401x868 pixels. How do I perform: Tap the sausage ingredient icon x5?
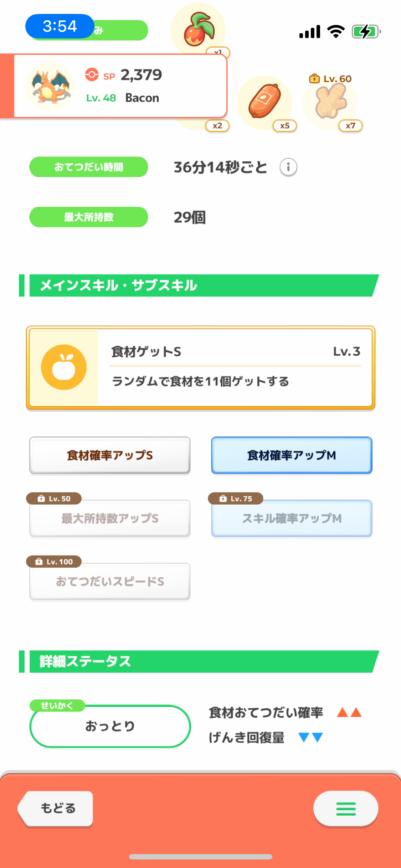[x=265, y=102]
